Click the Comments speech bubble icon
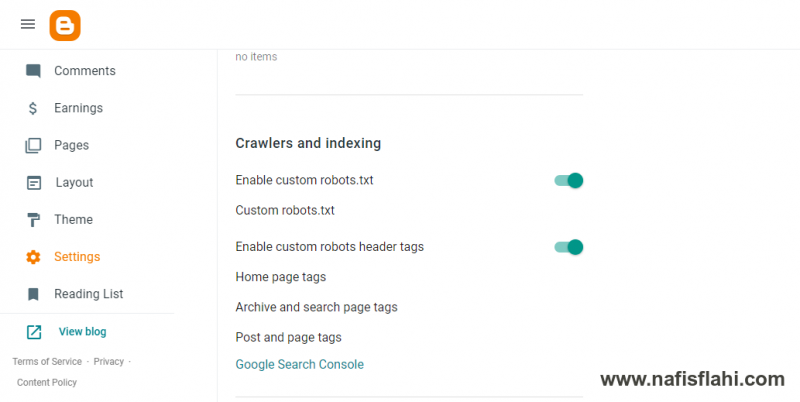The height and width of the screenshot is (402, 800). coord(33,71)
